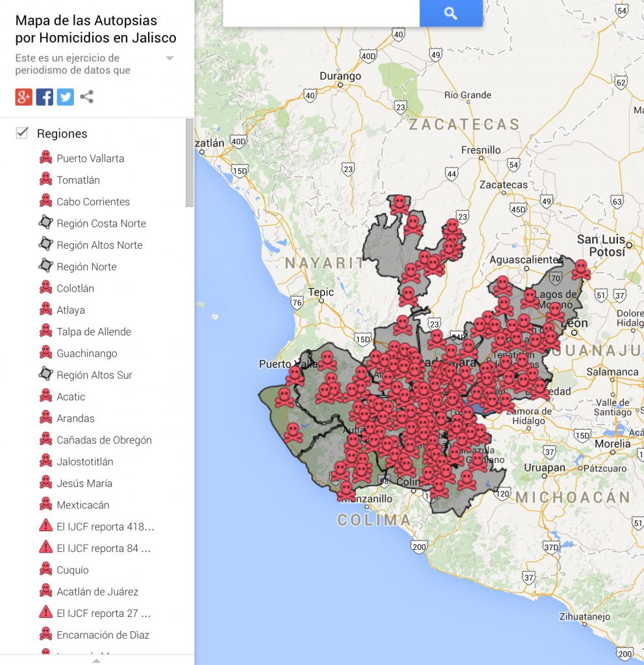
Task: Select the Colotlán skull icon
Action: pos(45,288)
